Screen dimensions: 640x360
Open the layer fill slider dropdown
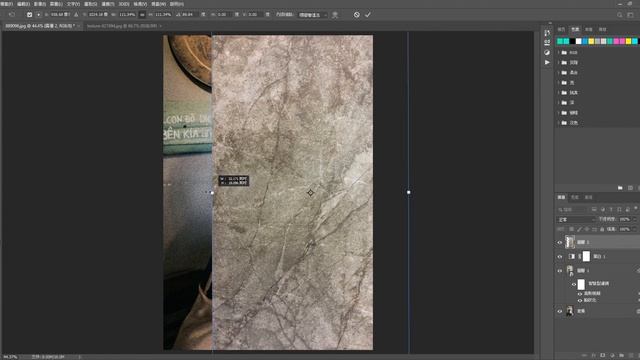coord(635,229)
